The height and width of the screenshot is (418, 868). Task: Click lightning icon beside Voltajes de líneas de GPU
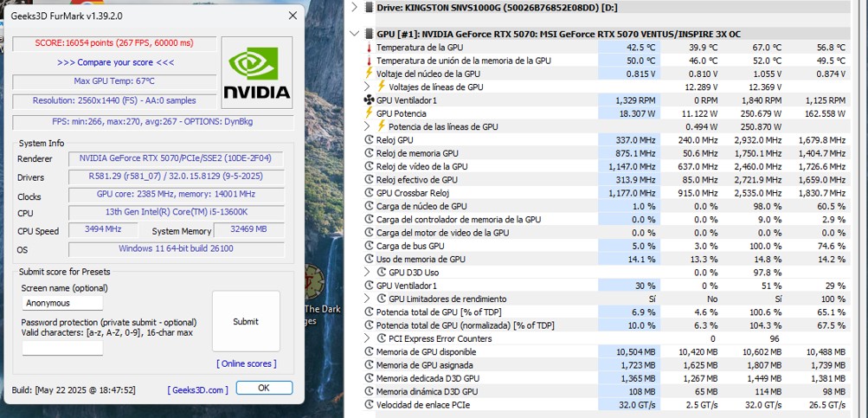click(x=382, y=87)
